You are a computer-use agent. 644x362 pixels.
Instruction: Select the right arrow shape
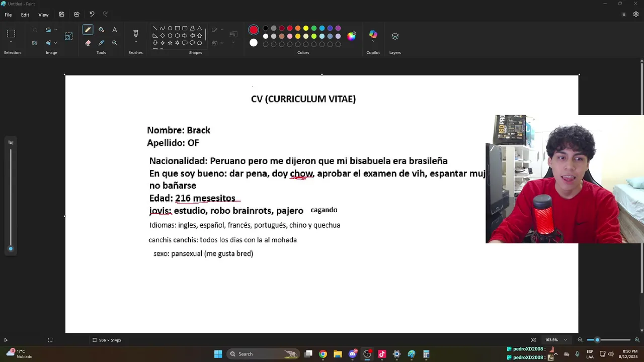(185, 36)
